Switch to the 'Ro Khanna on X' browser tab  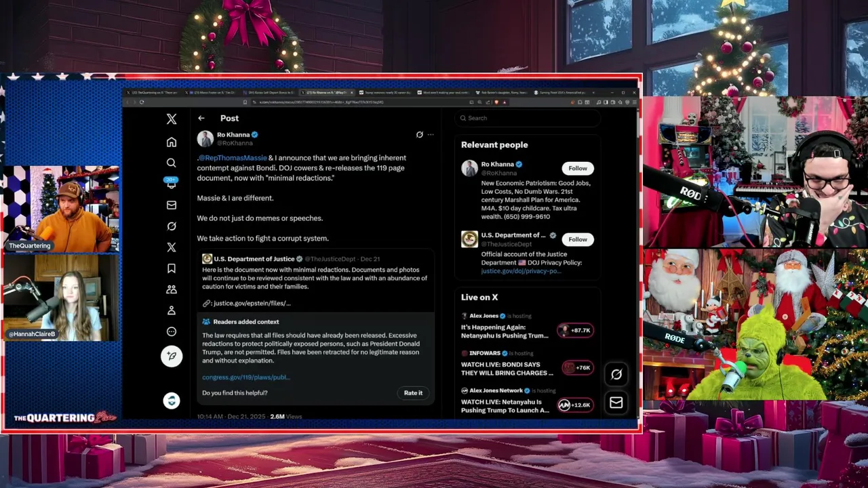tap(327, 92)
